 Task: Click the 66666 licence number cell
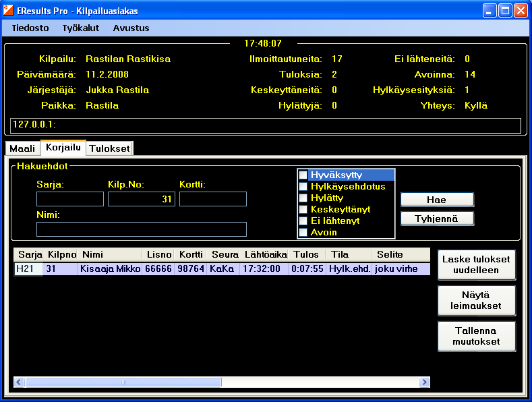click(158, 268)
